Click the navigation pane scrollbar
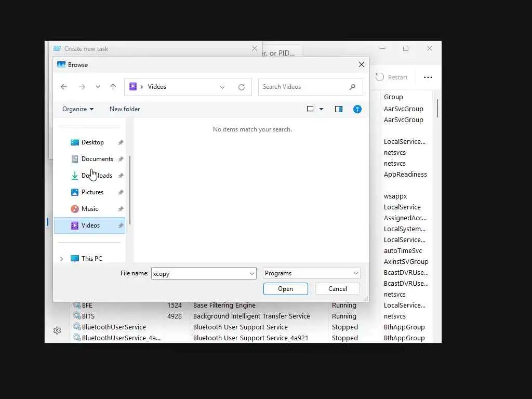 pyautogui.click(x=130, y=190)
